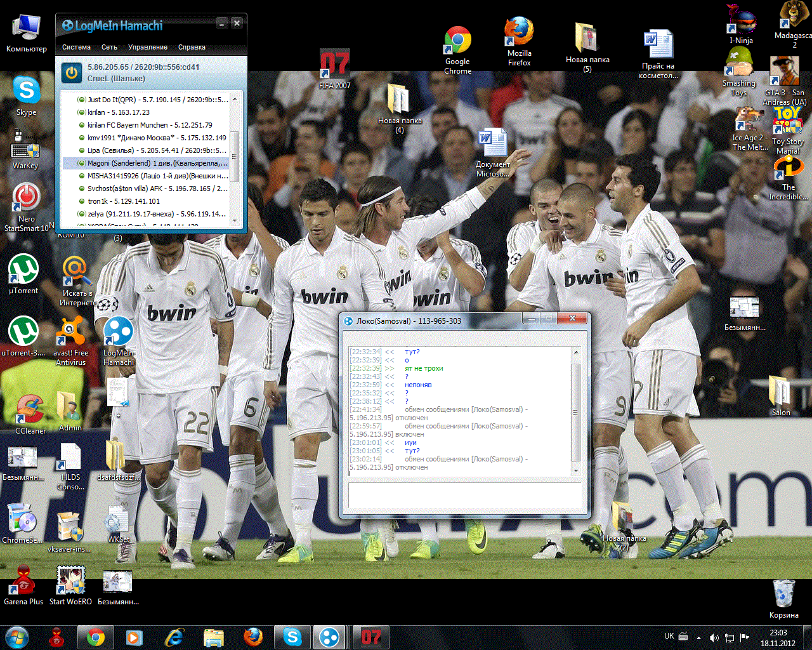Select the avast! Free Antivirus desktop icon
This screenshot has height=650, width=812.
click(71, 341)
